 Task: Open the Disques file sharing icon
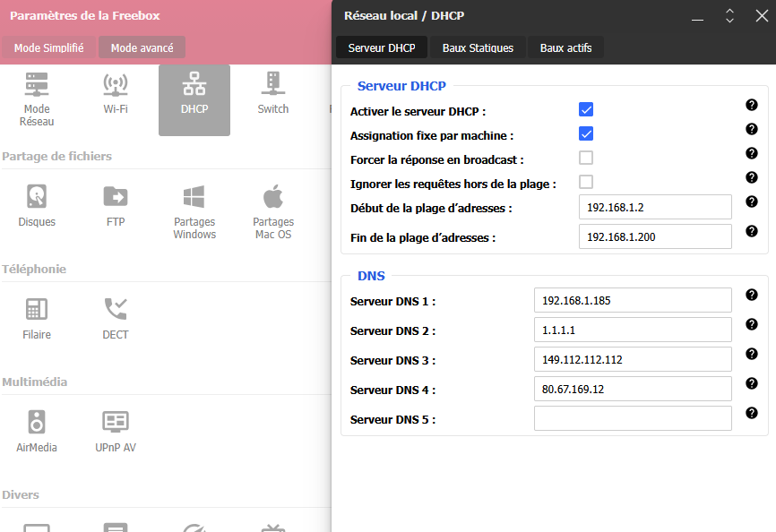[x=37, y=205]
